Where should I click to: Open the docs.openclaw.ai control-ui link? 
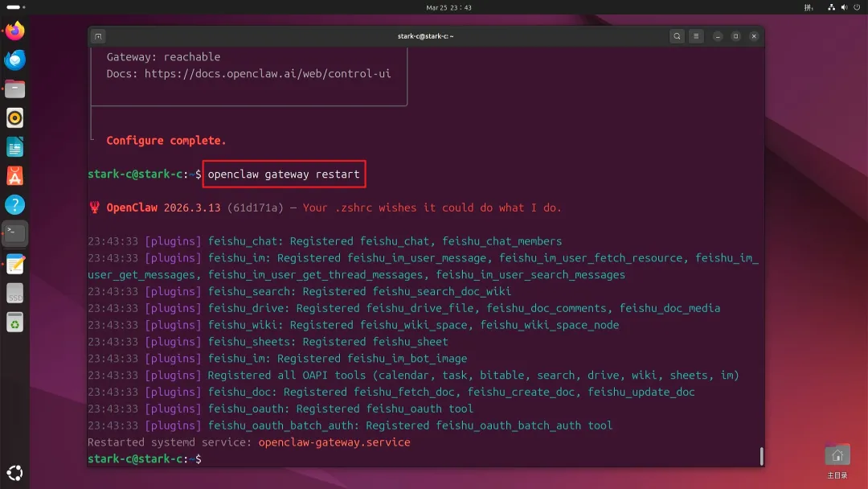268,74
